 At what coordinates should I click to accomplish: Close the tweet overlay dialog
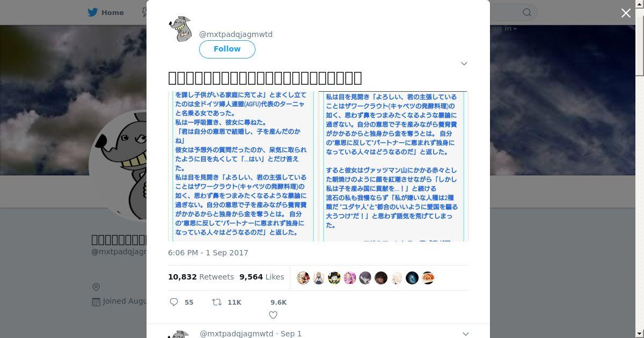click(626, 13)
